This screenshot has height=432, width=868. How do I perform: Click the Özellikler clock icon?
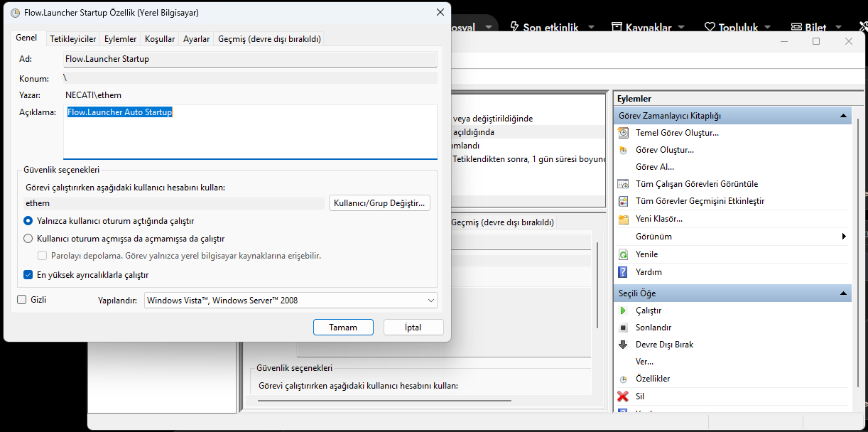click(623, 379)
